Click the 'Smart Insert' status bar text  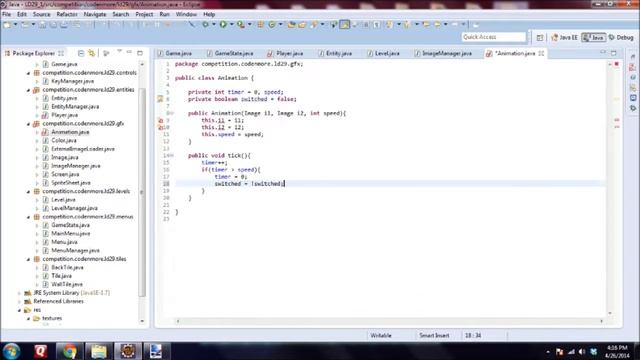click(x=434, y=336)
